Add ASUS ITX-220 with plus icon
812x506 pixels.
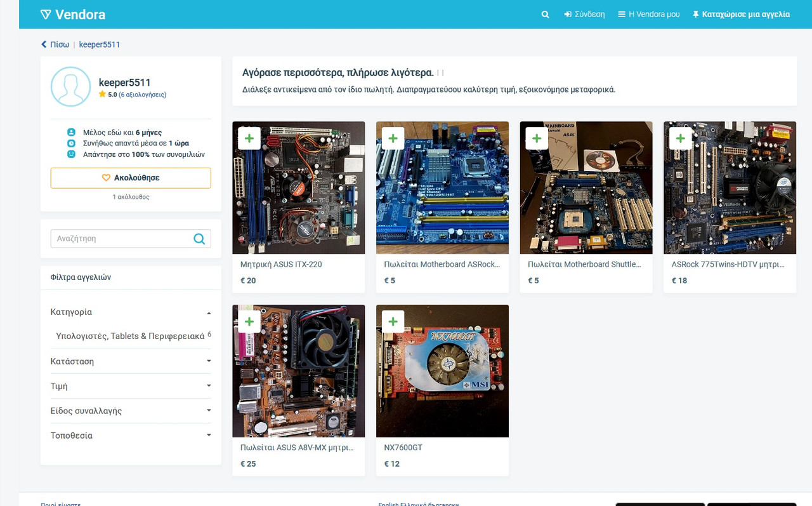click(249, 138)
